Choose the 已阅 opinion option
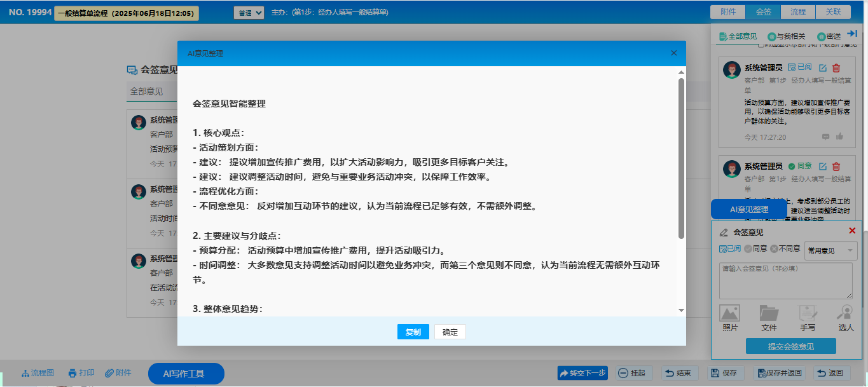 coord(729,249)
